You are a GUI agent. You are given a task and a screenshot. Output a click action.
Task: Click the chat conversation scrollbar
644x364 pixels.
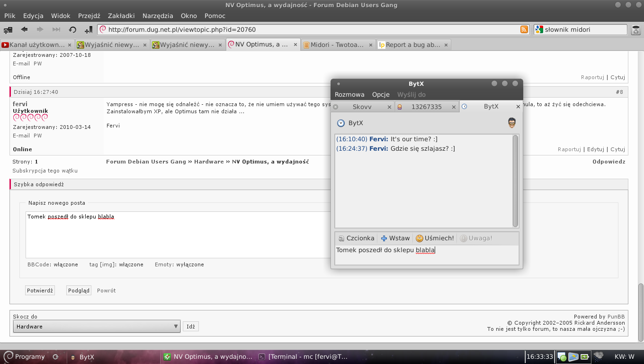(516, 180)
